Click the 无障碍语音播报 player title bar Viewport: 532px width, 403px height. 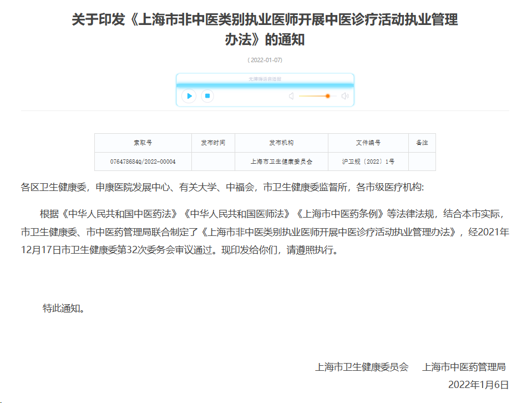pyautogui.click(x=265, y=78)
